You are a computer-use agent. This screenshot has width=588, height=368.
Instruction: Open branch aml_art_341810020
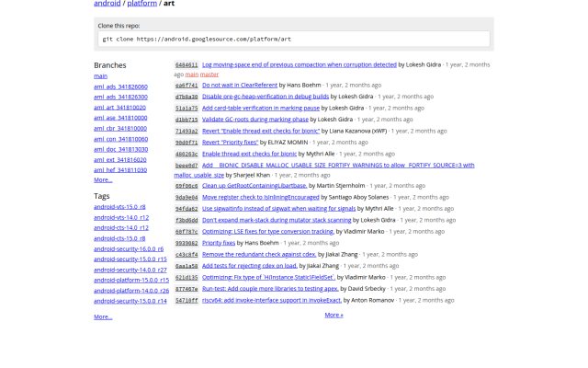coord(119,108)
